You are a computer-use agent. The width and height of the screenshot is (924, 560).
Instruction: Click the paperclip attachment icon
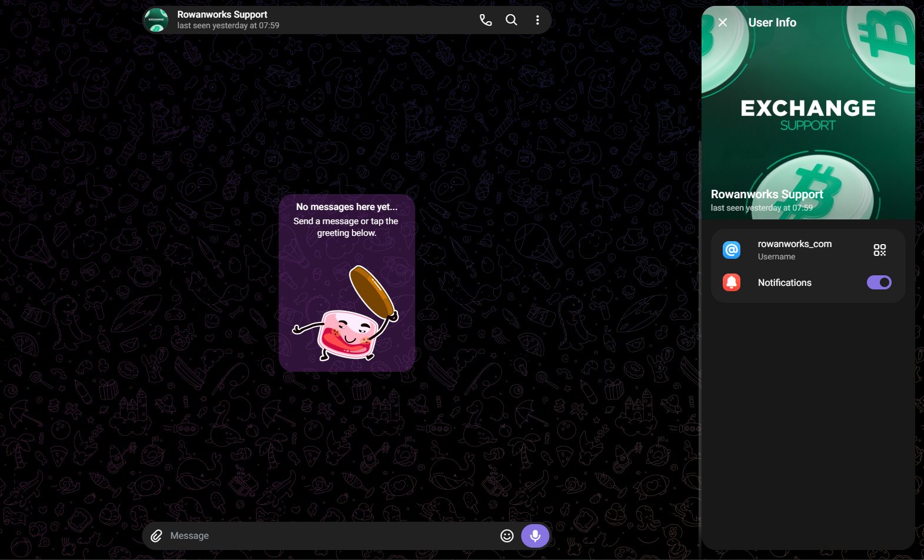tap(157, 536)
